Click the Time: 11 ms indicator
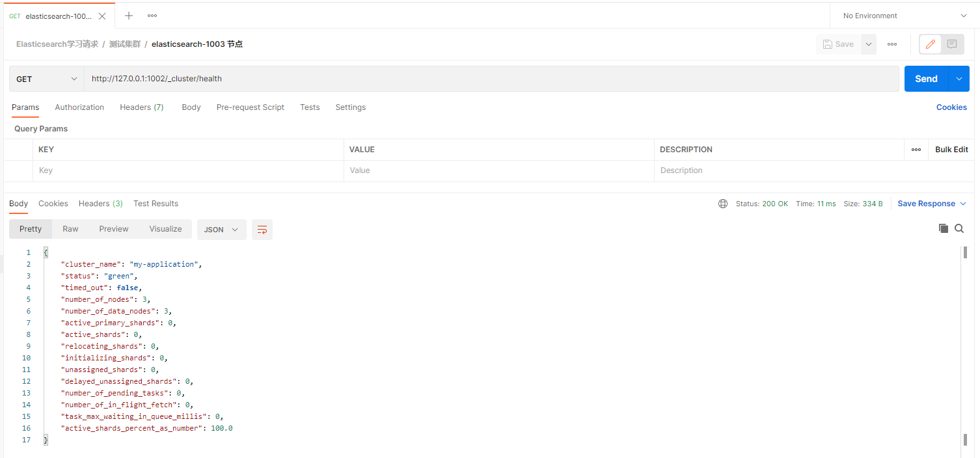 point(816,204)
